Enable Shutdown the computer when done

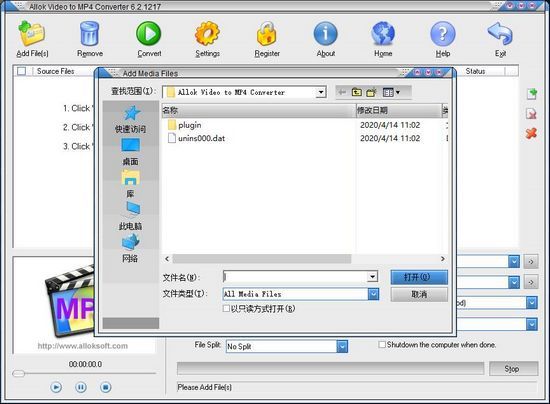(x=382, y=344)
